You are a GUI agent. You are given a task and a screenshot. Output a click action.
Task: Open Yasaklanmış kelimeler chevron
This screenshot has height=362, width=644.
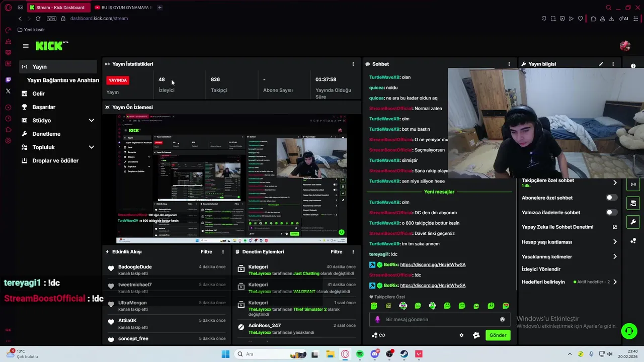pyautogui.click(x=614, y=256)
